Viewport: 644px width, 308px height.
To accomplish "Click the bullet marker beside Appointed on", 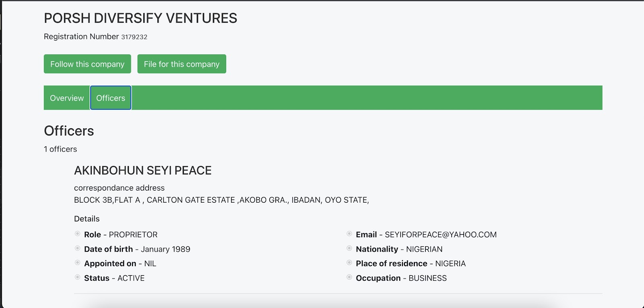I will (x=78, y=263).
